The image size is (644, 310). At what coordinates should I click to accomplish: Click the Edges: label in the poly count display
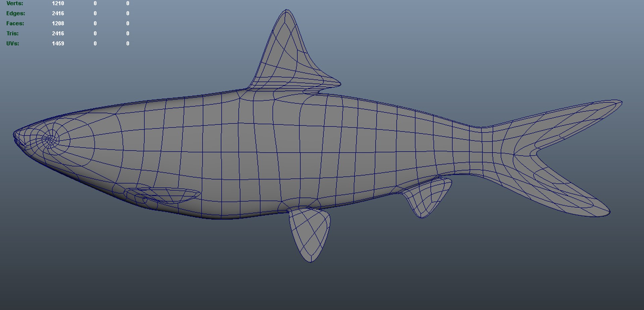coord(15,13)
